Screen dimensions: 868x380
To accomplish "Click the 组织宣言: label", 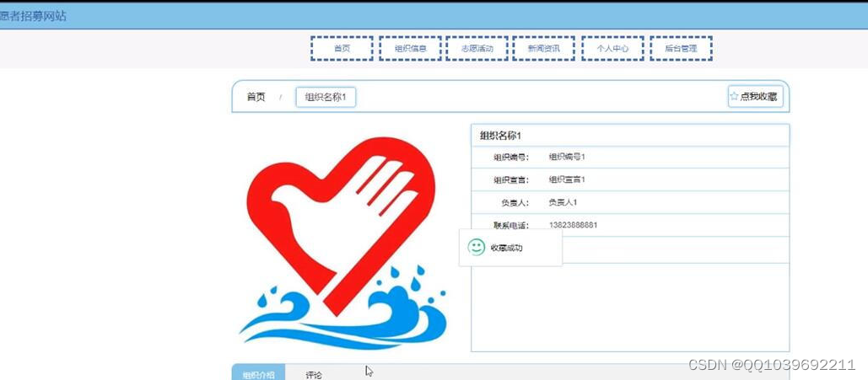I will tap(511, 179).
